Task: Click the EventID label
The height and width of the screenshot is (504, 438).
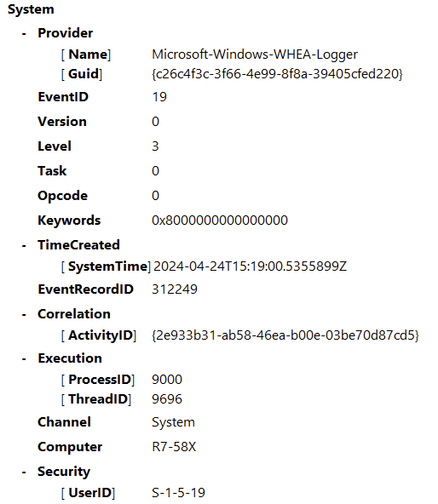Action: 63,97
